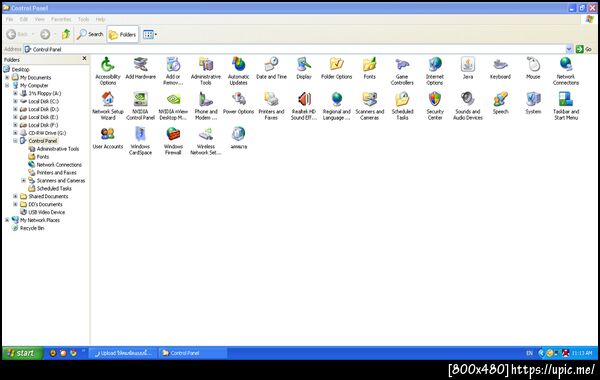This screenshot has height=380, width=600.
Task: Open Internet Options applet
Action: point(435,71)
